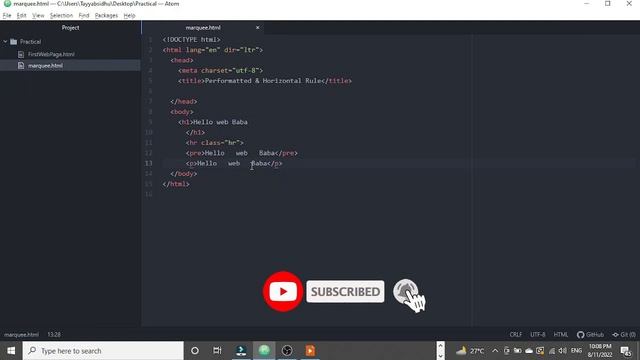
Task: Click the Type here to search box
Action: (x=103, y=351)
